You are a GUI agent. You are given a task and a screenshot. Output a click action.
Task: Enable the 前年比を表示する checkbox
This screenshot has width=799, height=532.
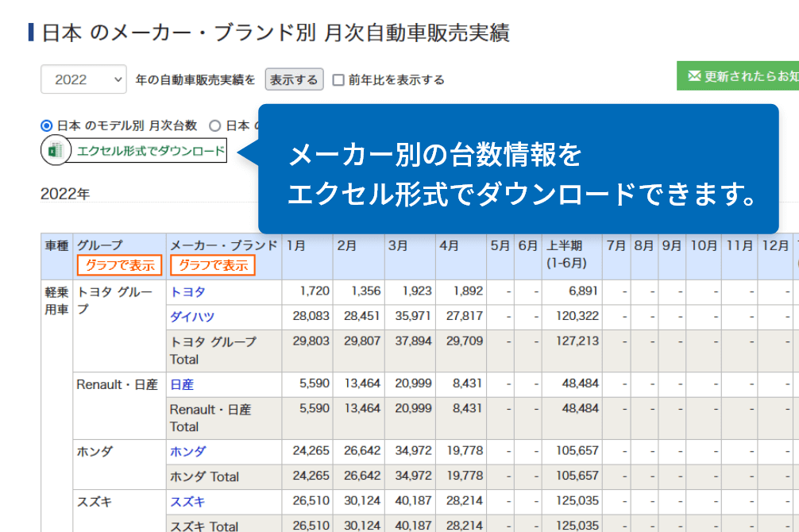point(338,80)
